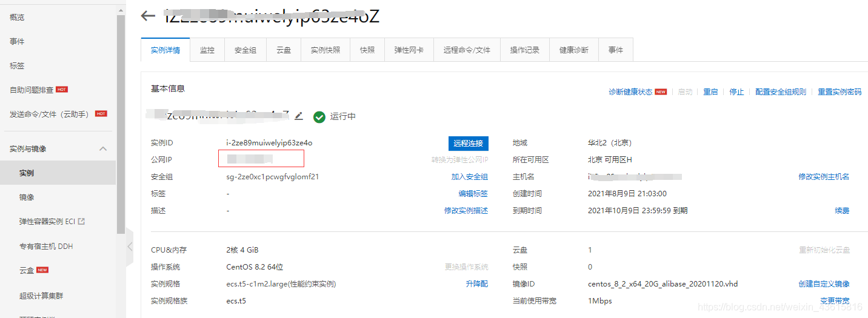Switch to the 远程命令/文件 tab
868x318 pixels.
467,50
